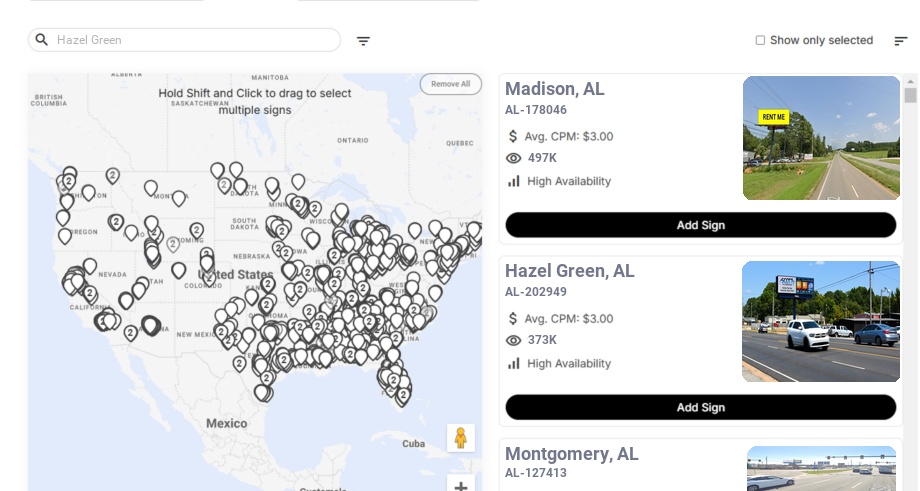Image resolution: width=920 pixels, height=491 pixels.
Task: Click the Madison CPM dollar icon
Action: pos(513,136)
